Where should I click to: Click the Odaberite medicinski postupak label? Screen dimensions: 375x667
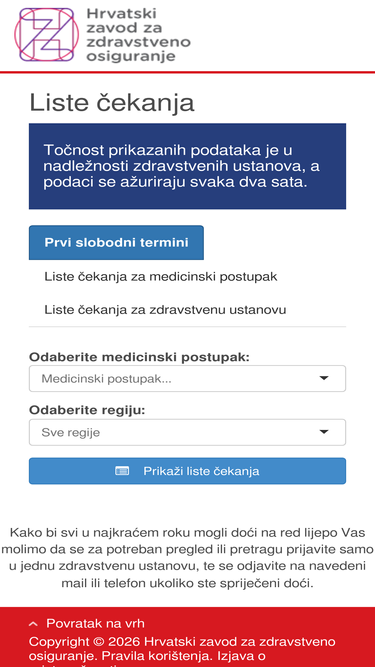(139, 357)
